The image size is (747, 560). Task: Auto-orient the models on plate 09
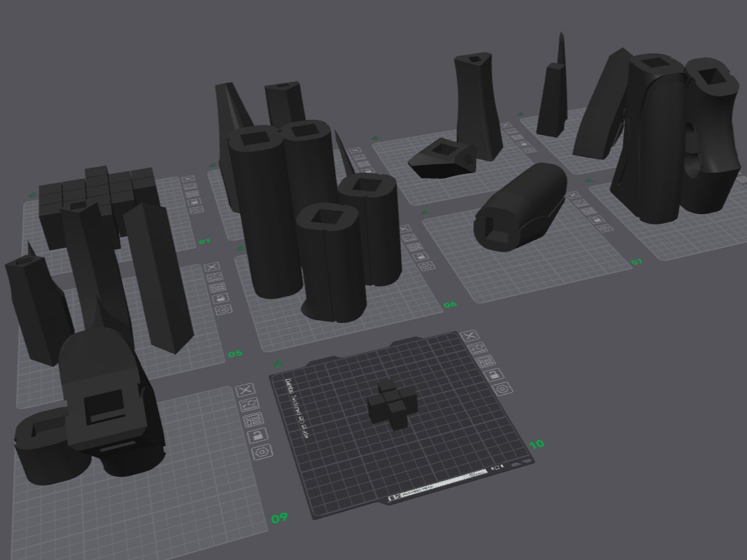pyautogui.click(x=250, y=405)
